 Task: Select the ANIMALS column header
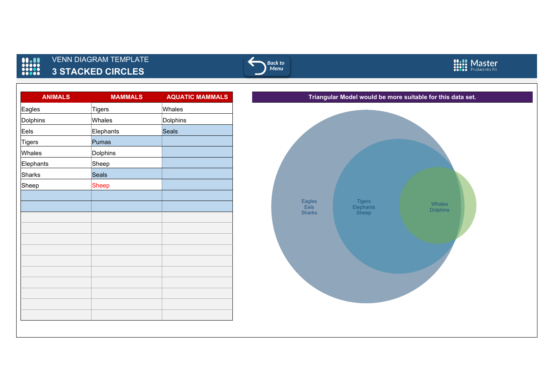click(56, 97)
